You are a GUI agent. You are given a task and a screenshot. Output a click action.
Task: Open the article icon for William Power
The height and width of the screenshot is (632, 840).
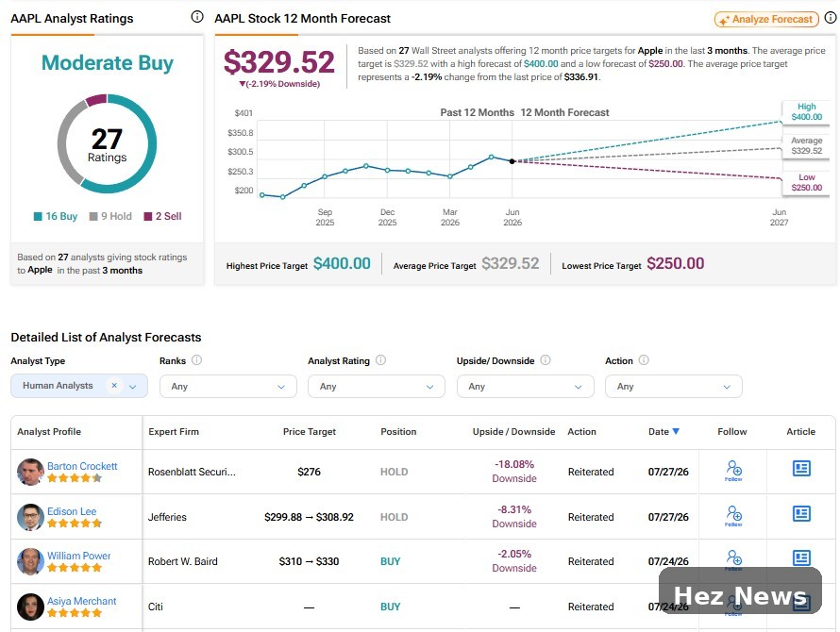(x=801, y=558)
